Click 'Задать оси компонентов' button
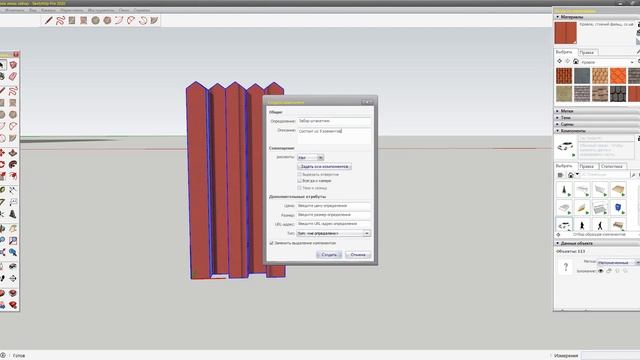 324,167
